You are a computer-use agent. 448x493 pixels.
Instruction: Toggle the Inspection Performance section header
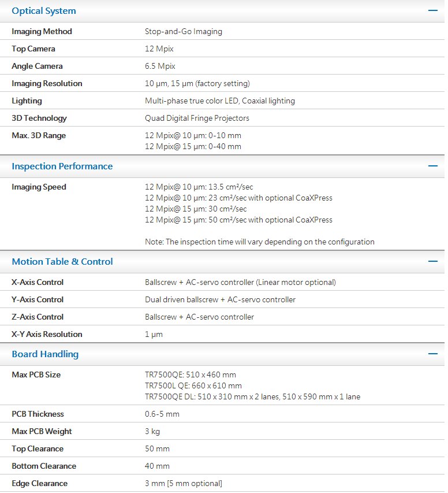click(62, 166)
